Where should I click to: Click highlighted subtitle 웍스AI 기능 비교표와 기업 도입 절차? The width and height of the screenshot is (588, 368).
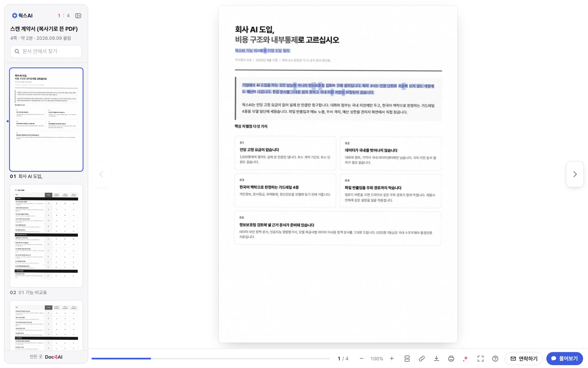(x=262, y=51)
